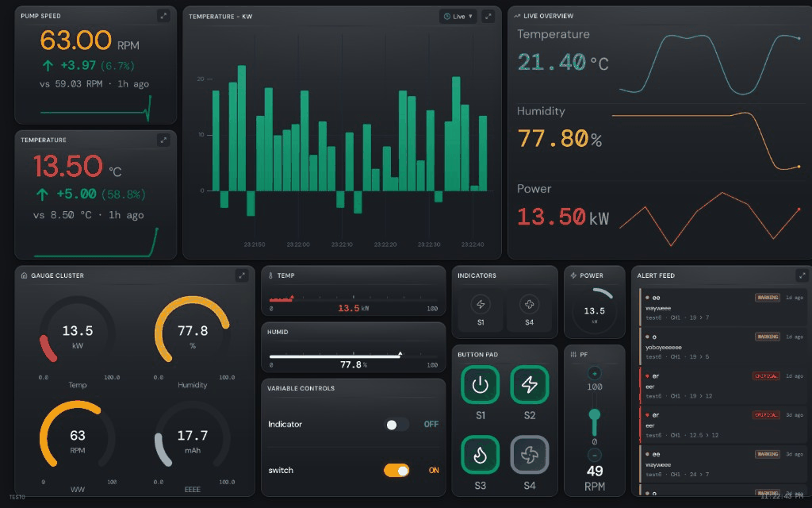Open the Live time range dropdown
This screenshot has width=812, height=508.
click(x=458, y=17)
